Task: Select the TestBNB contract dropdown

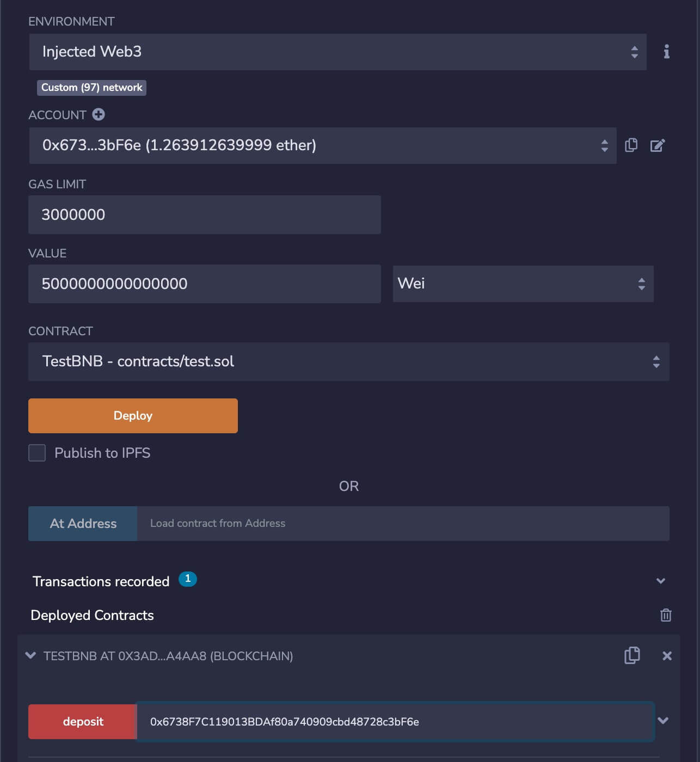Action: coord(349,361)
